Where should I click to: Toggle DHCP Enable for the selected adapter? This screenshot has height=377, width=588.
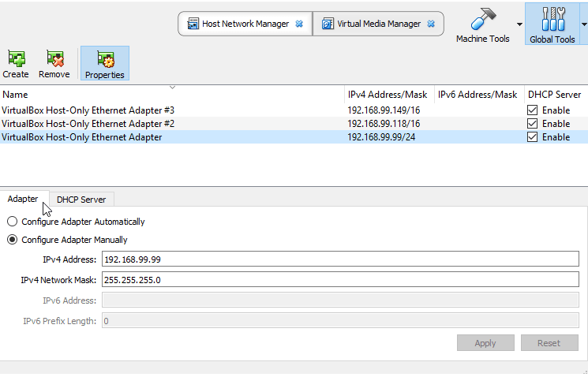[532, 137]
